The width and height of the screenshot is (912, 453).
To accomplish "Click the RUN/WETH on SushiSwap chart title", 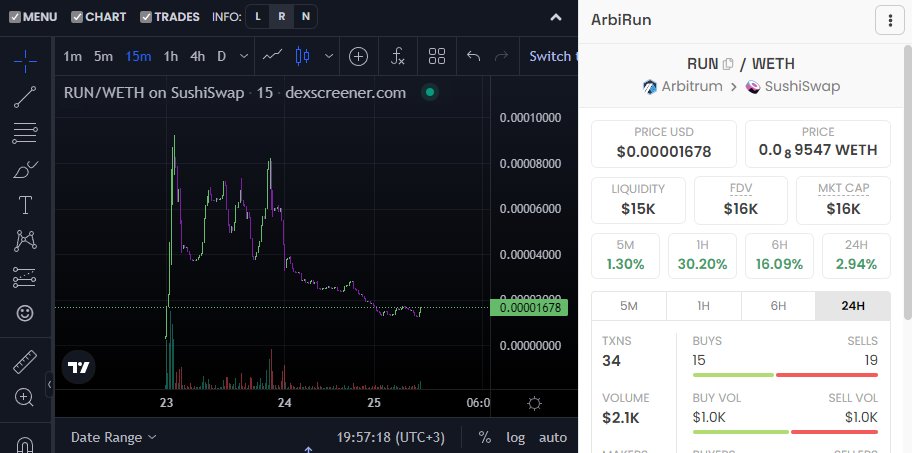I will (x=154, y=92).
